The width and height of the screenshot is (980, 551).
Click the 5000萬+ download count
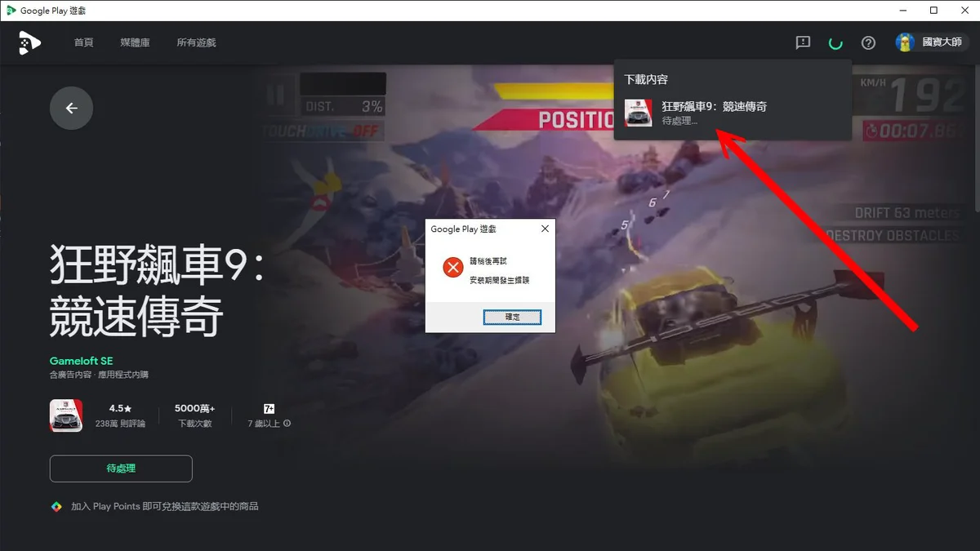[195, 407]
